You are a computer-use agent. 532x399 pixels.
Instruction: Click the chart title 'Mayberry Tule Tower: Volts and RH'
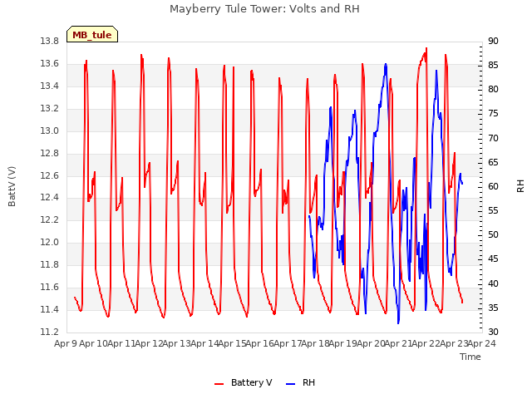(x=264, y=8)
